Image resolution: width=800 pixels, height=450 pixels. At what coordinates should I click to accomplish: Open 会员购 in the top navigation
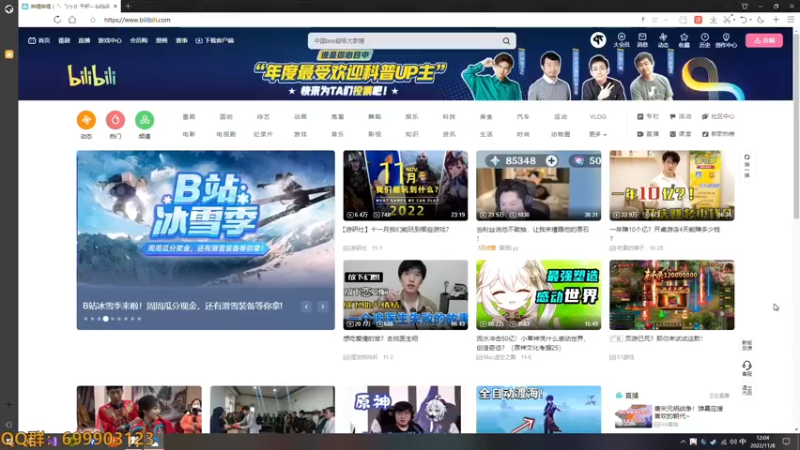[138, 40]
